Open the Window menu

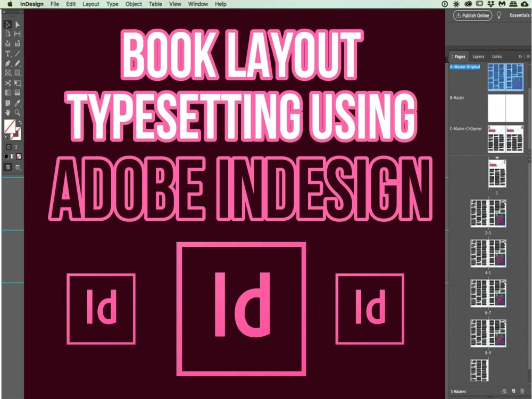point(198,4)
